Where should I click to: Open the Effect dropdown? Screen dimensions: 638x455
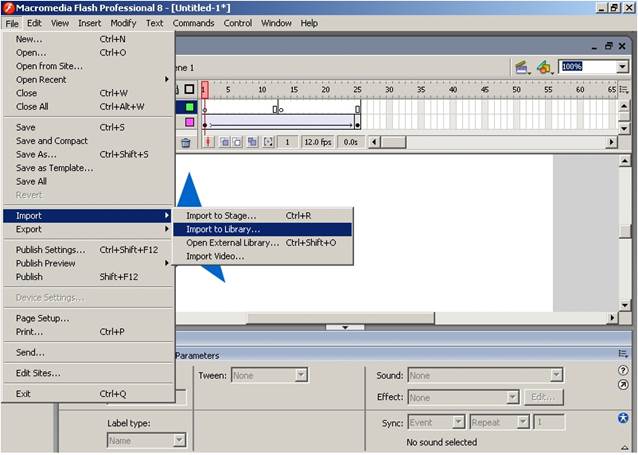pyautogui.click(x=463, y=397)
